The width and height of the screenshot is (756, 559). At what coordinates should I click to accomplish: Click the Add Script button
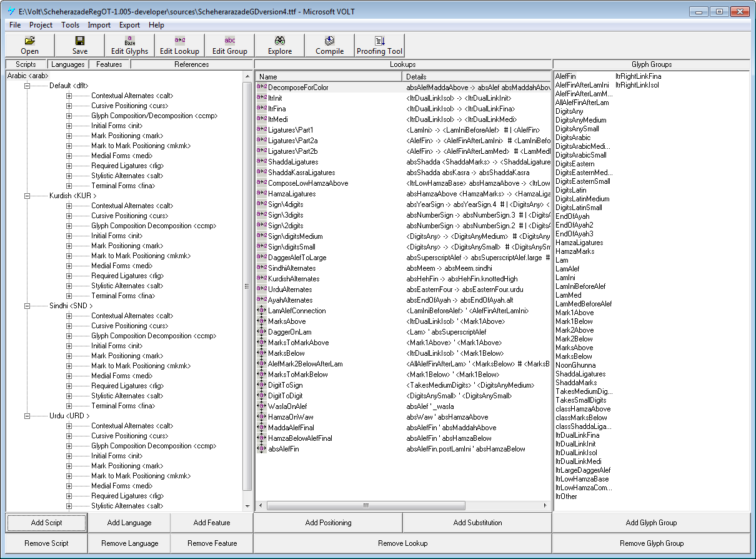pos(47,523)
